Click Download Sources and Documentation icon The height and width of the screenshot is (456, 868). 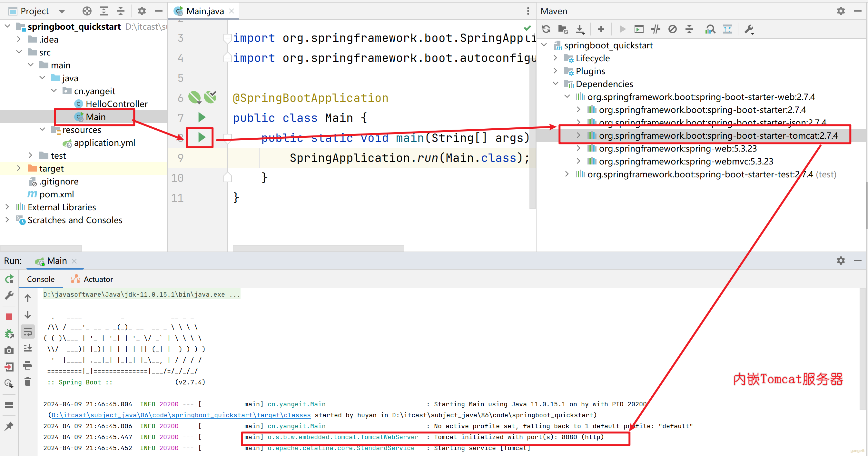(x=580, y=29)
